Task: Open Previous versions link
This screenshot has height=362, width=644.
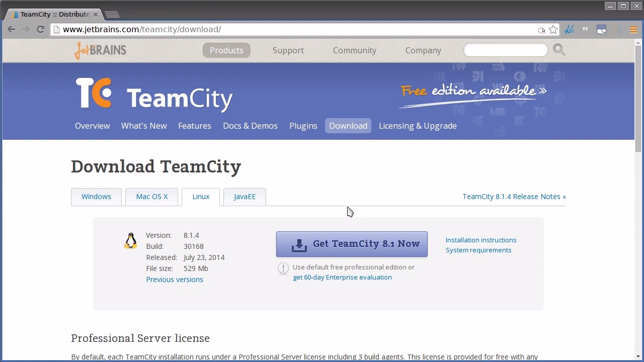Action: click(175, 280)
